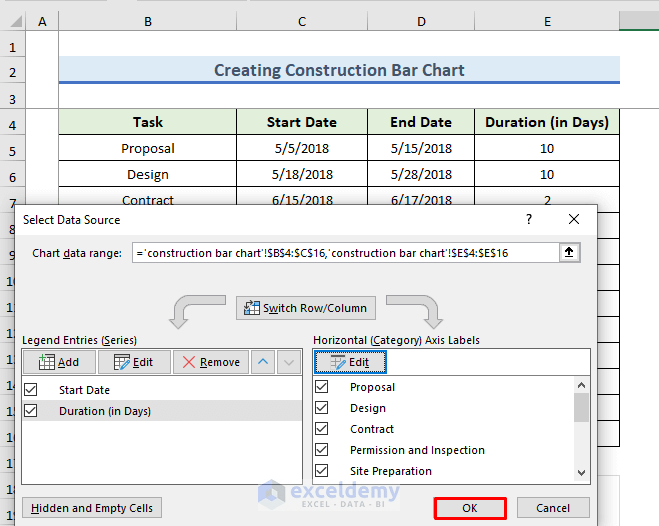Click the cell containing 5/18/2018
This screenshot has height=526, width=659.
(x=302, y=174)
